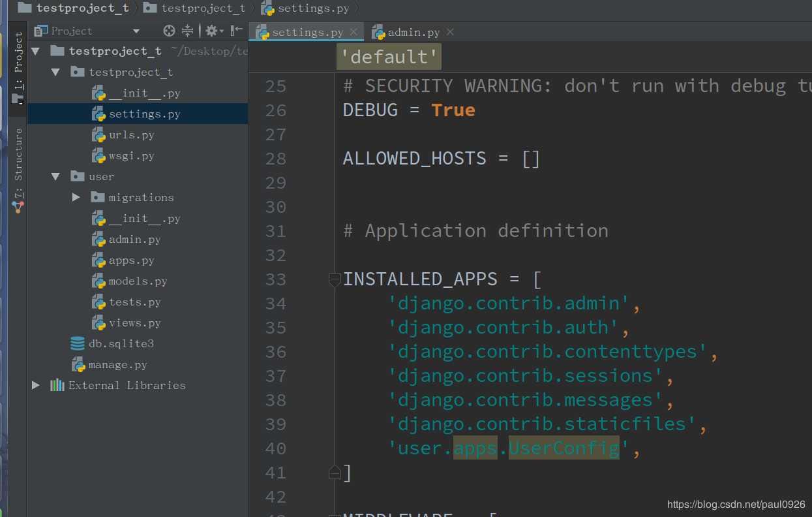Click the fold end marker at line 41
Image resolution: width=812 pixels, height=517 pixels.
pyautogui.click(x=334, y=473)
